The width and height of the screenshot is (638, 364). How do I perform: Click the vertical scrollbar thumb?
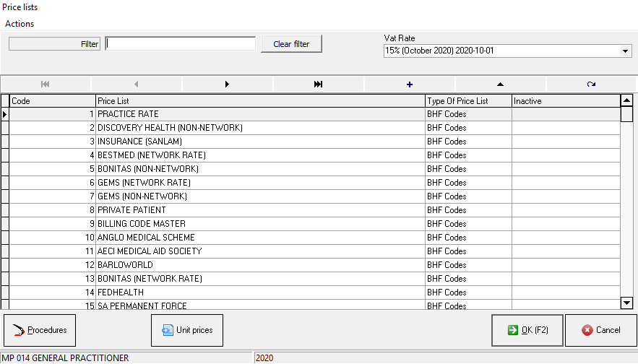click(626, 114)
